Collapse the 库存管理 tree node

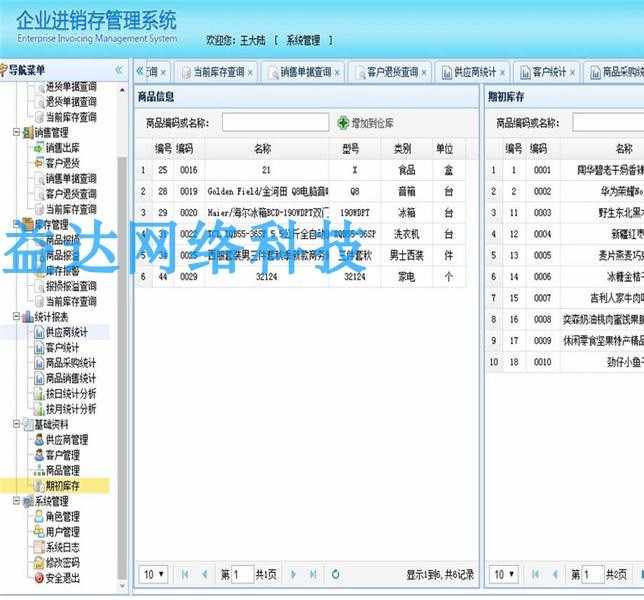[x=16, y=224]
